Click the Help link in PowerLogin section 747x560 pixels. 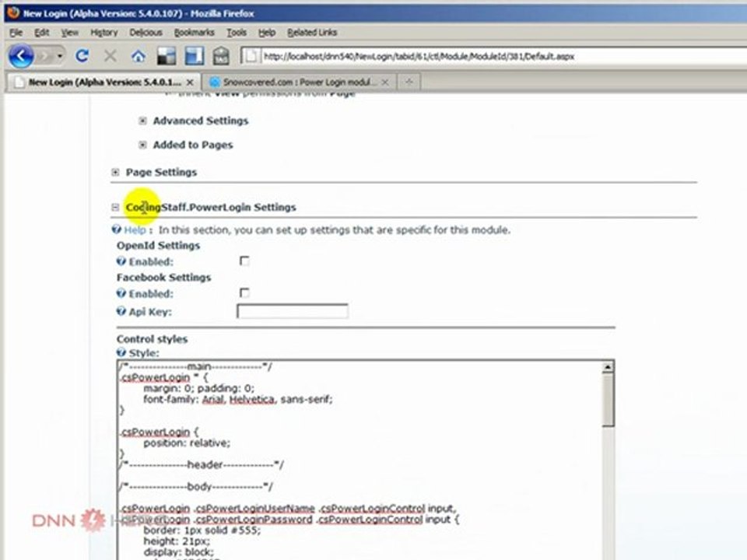pyautogui.click(x=135, y=230)
